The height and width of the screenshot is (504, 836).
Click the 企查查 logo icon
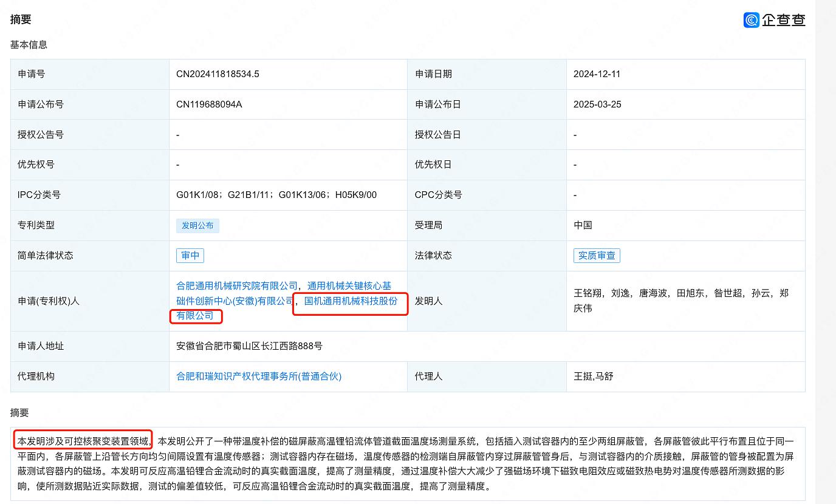coord(752,20)
